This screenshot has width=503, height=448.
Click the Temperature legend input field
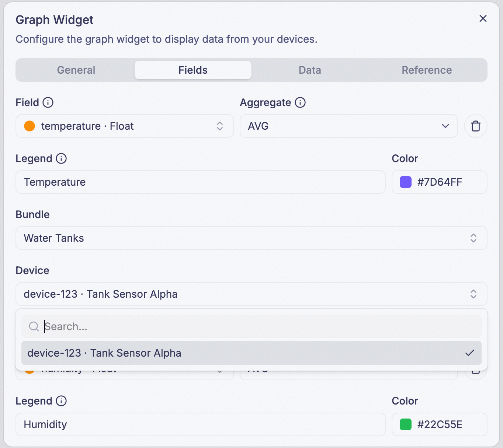(x=201, y=182)
